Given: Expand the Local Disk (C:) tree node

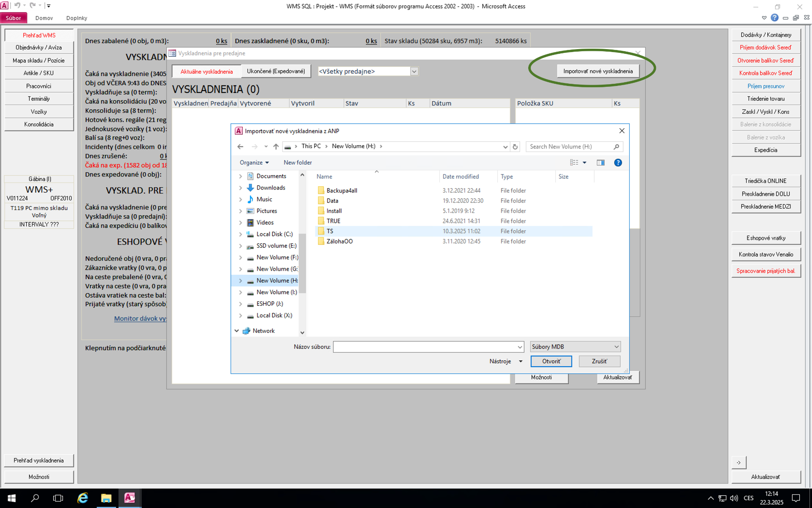Looking at the screenshot, I should coord(240,234).
